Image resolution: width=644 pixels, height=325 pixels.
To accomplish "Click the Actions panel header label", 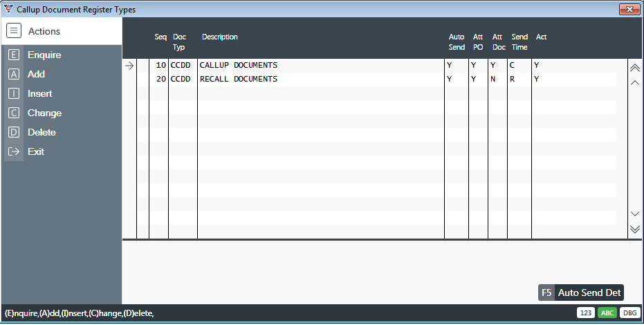I will click(44, 31).
